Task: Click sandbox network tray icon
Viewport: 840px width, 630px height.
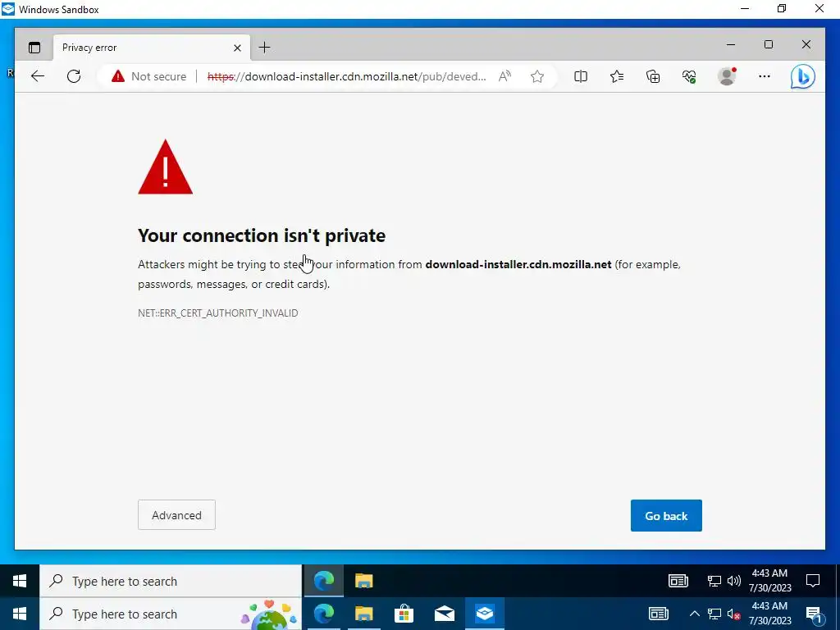Action: (x=714, y=581)
